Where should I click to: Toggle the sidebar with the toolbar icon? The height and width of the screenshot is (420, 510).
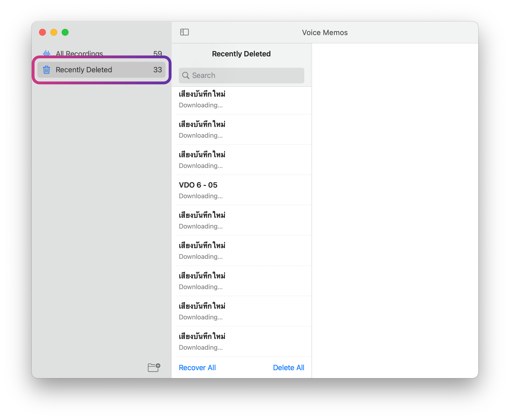click(185, 32)
